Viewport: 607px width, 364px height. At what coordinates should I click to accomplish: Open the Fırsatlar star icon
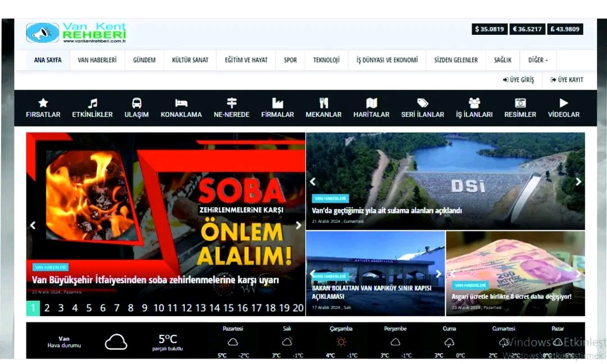click(x=43, y=103)
